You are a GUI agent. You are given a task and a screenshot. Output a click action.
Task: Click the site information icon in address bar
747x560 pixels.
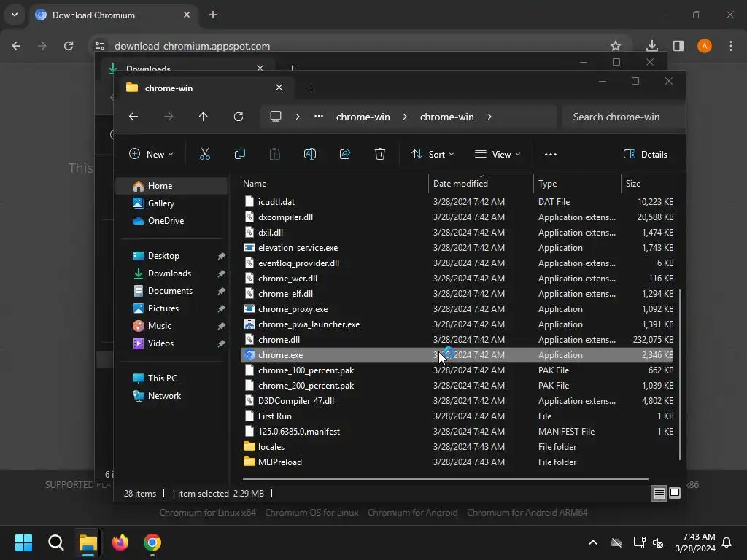click(x=100, y=46)
